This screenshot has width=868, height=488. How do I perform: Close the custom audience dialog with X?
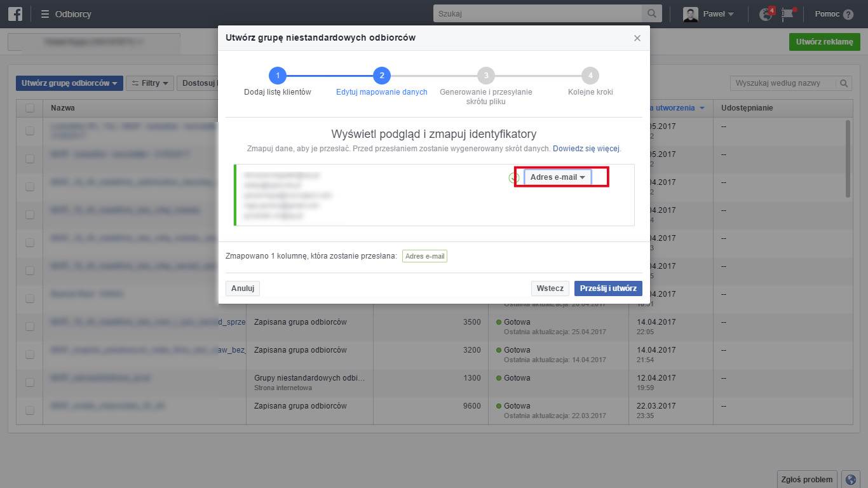pos(637,38)
